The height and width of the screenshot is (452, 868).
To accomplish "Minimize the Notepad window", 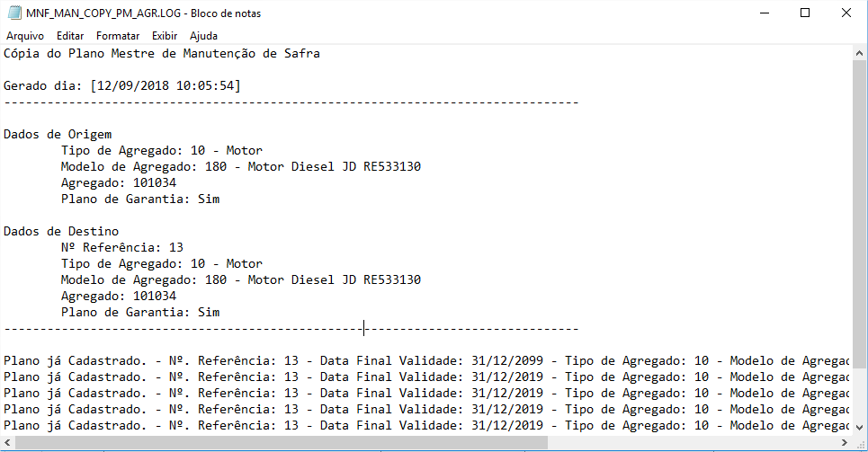I will [x=764, y=13].
